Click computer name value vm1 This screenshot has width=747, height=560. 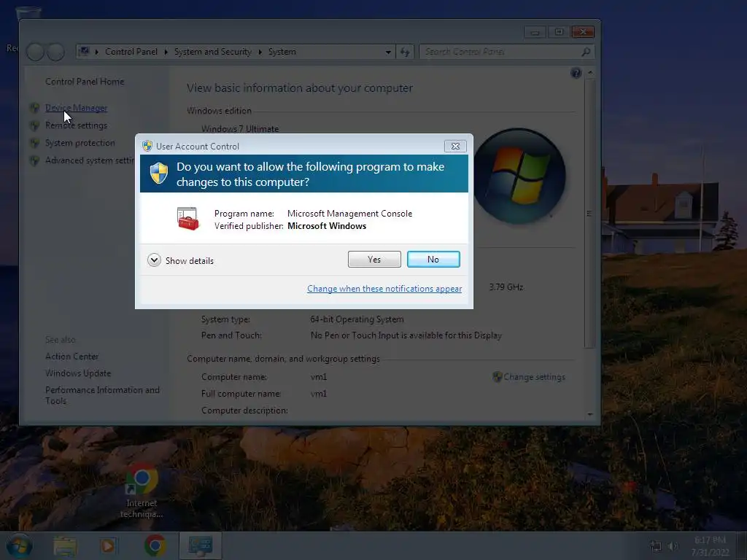pos(319,377)
